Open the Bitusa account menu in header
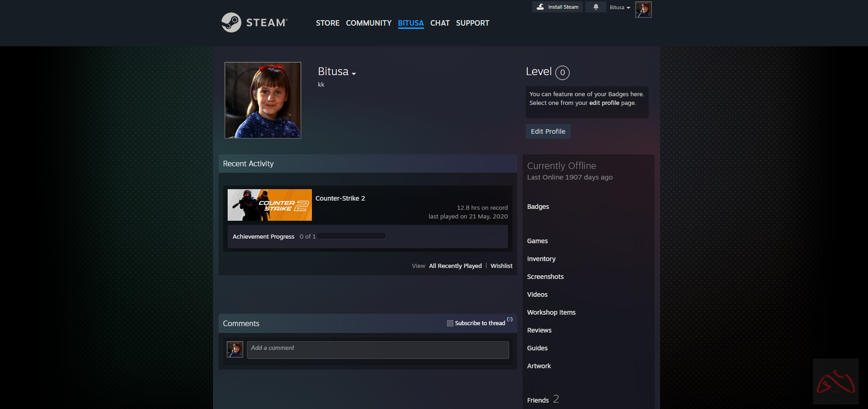Screen dimensions: 868x409 pos(620,7)
